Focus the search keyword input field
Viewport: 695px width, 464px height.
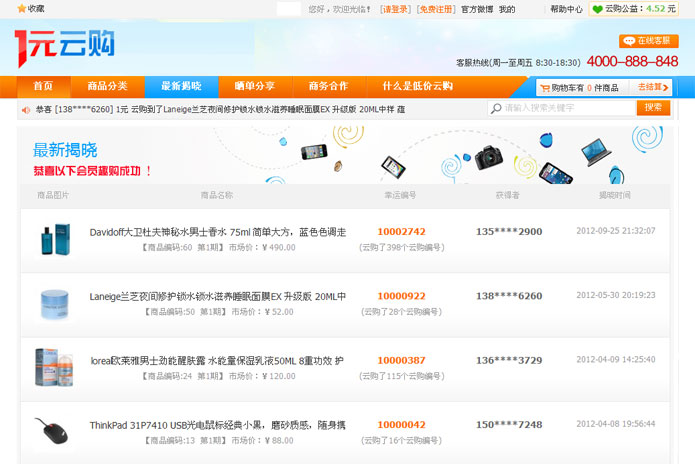click(562, 108)
